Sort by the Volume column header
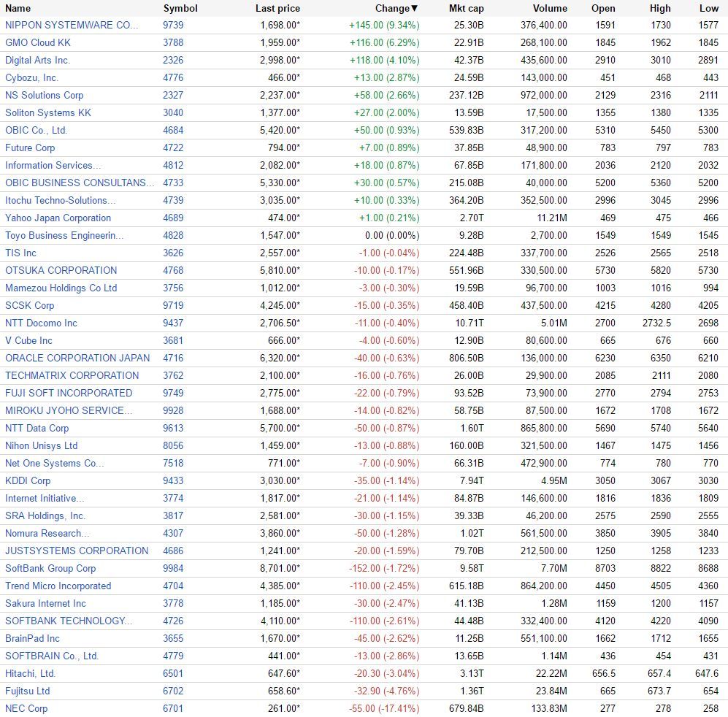Screen dimensions: 728x717 [x=550, y=8]
